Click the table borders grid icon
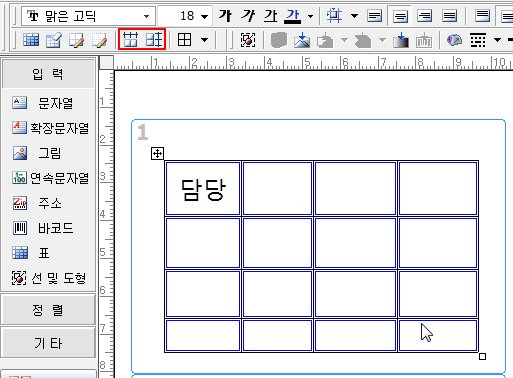Image resolution: width=513 pixels, height=378 pixels. click(185, 40)
